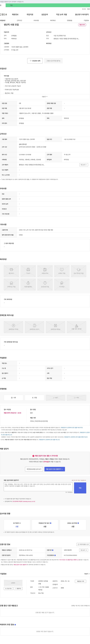Open the 실업급여 menu
Viewport: 90px width, 644px height.
pos(45,15)
